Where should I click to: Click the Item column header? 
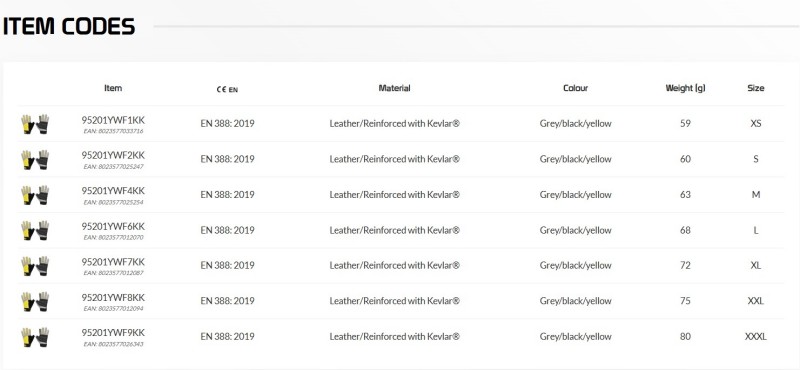point(113,88)
